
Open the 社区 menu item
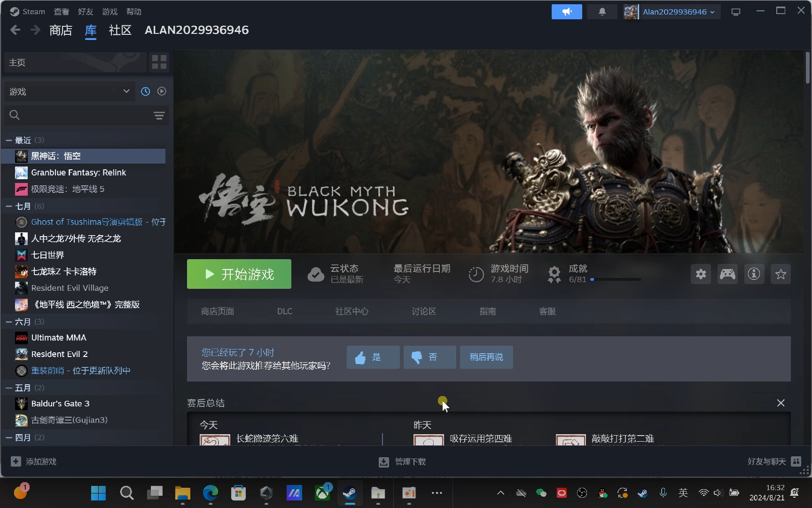[120, 30]
